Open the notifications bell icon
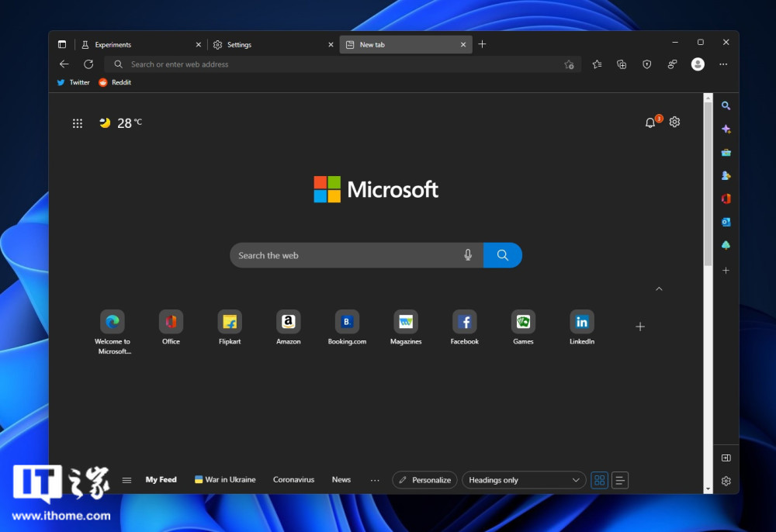 [650, 123]
